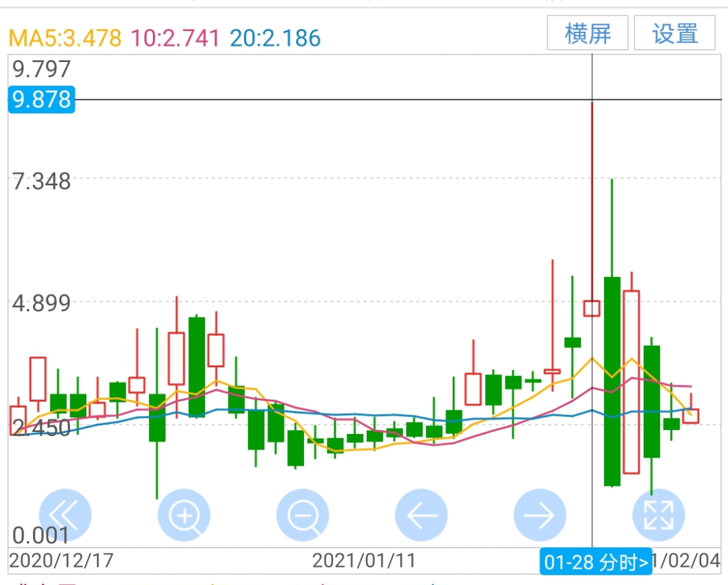Select the zoom-in magnifier icon
The height and width of the screenshot is (585, 728).
point(184,514)
